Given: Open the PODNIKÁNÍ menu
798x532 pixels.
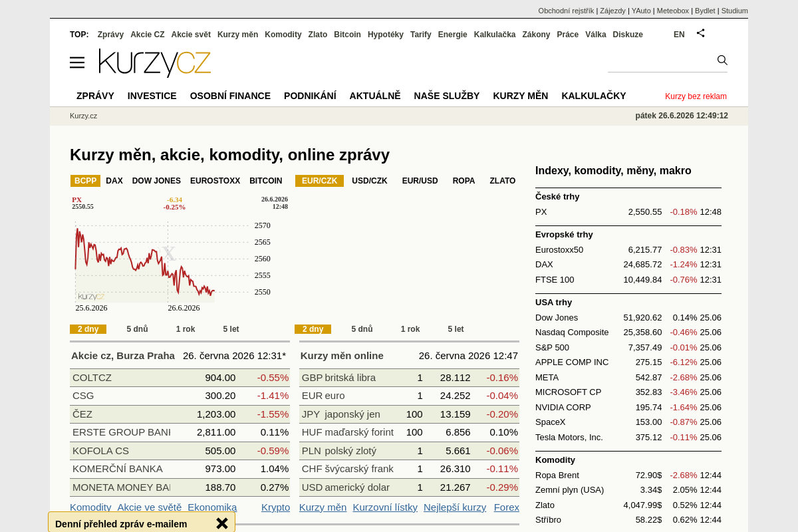Looking at the screenshot, I should pyautogui.click(x=310, y=96).
